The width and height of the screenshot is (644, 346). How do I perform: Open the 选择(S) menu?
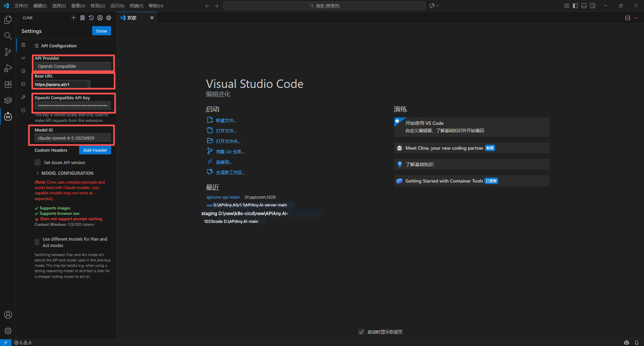[59, 6]
